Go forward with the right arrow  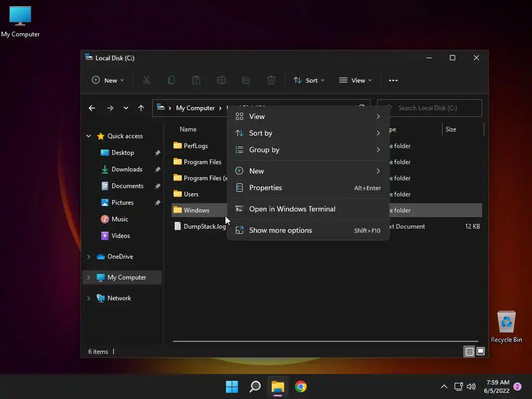point(110,108)
